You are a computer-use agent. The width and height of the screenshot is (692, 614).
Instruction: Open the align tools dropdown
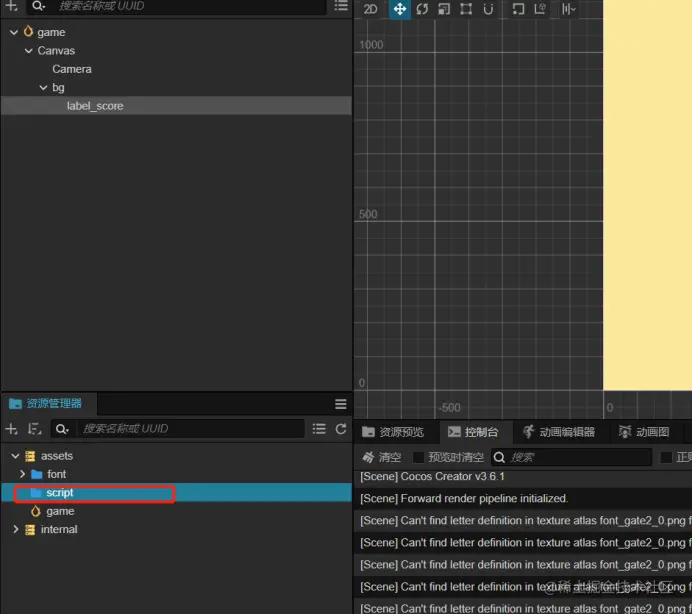pyautogui.click(x=569, y=9)
